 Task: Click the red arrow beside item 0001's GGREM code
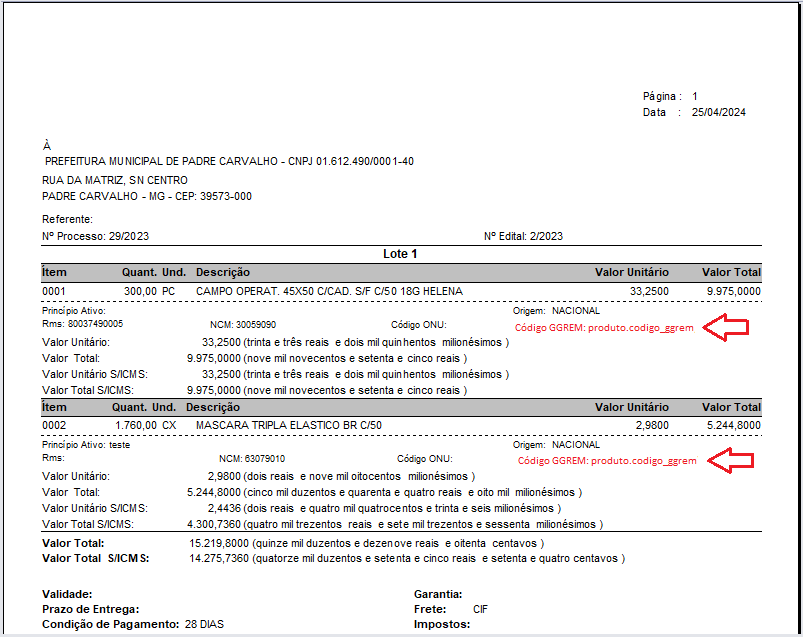730,326
